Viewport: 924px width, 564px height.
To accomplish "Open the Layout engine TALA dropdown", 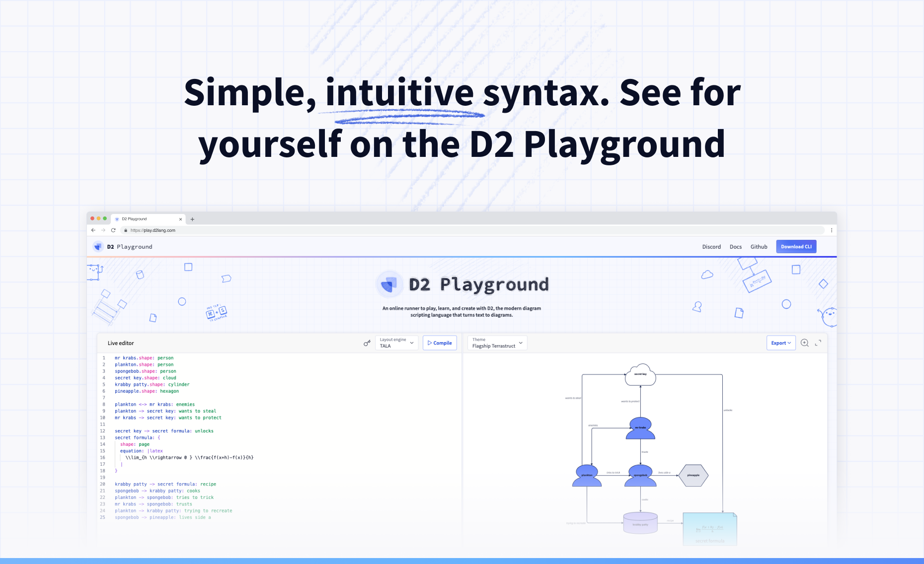I will 396,343.
